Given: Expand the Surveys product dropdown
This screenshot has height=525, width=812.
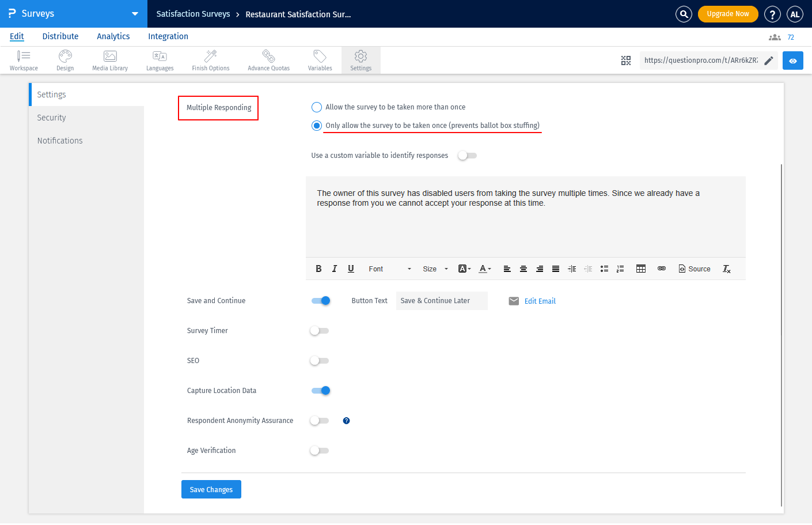Looking at the screenshot, I should [x=135, y=13].
